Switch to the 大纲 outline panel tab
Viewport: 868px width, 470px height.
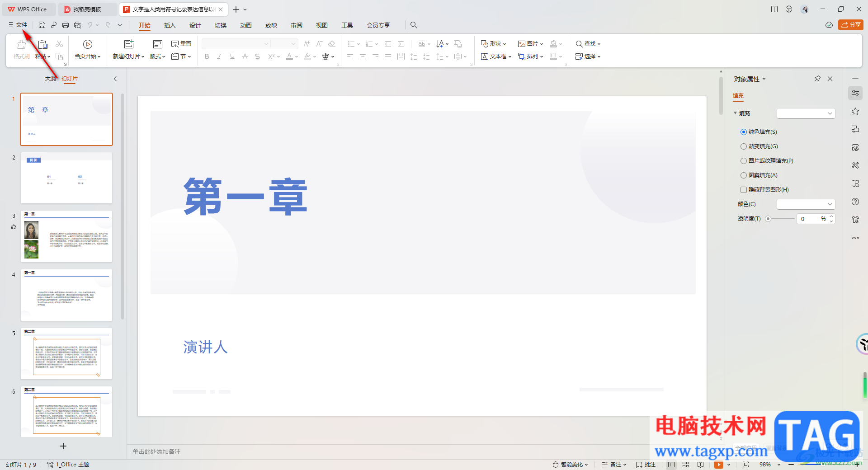[51, 79]
